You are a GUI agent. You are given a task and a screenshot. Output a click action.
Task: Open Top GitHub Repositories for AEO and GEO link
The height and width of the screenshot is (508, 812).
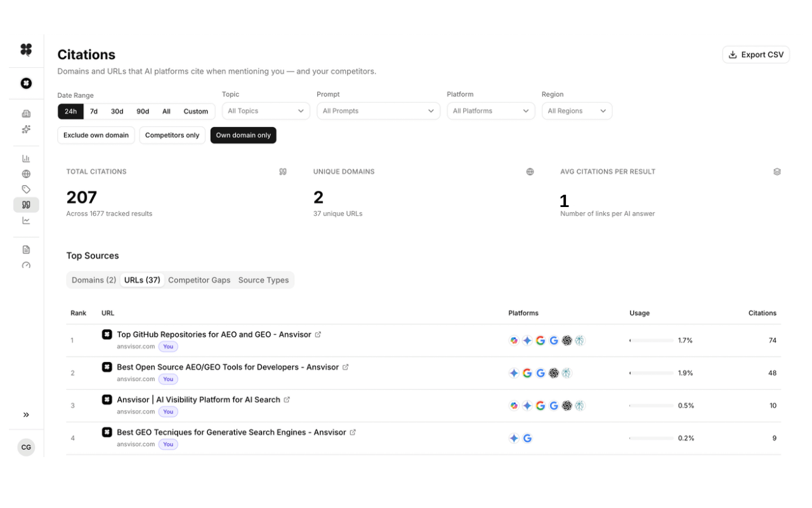[214, 335]
